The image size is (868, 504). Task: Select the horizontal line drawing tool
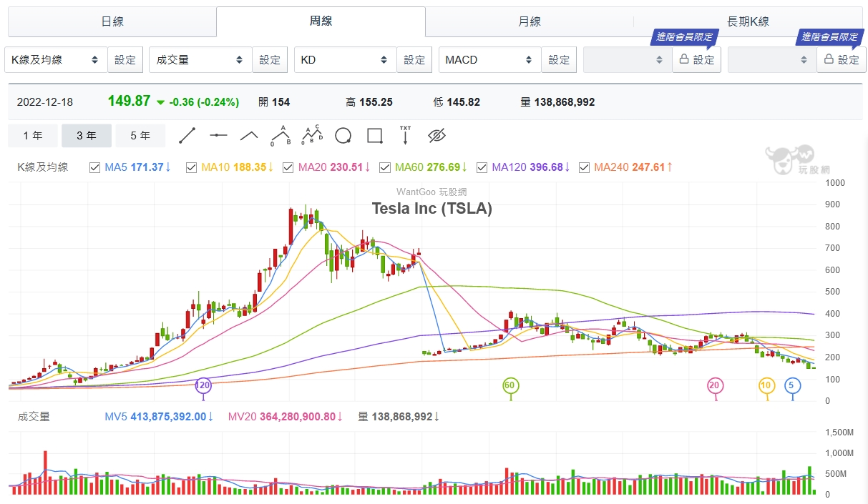pos(218,135)
